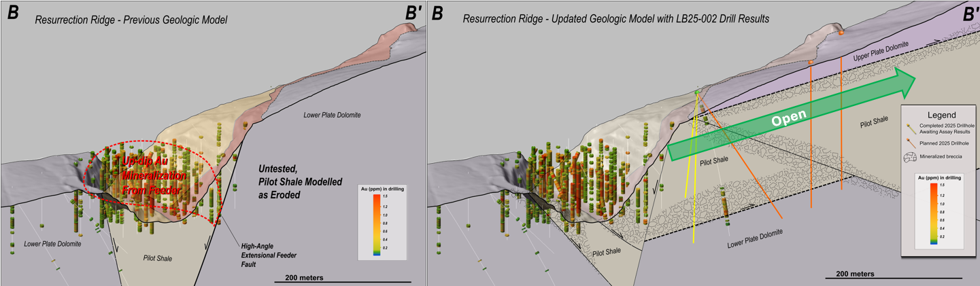The width and height of the screenshot is (980, 286).
Task: Click the B label of the previous model
Action: [12, 13]
